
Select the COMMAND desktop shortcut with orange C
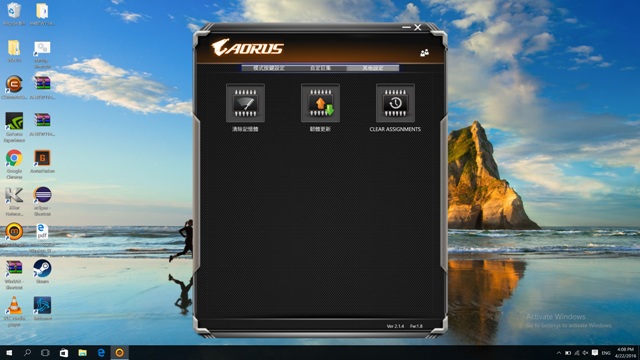point(14,87)
